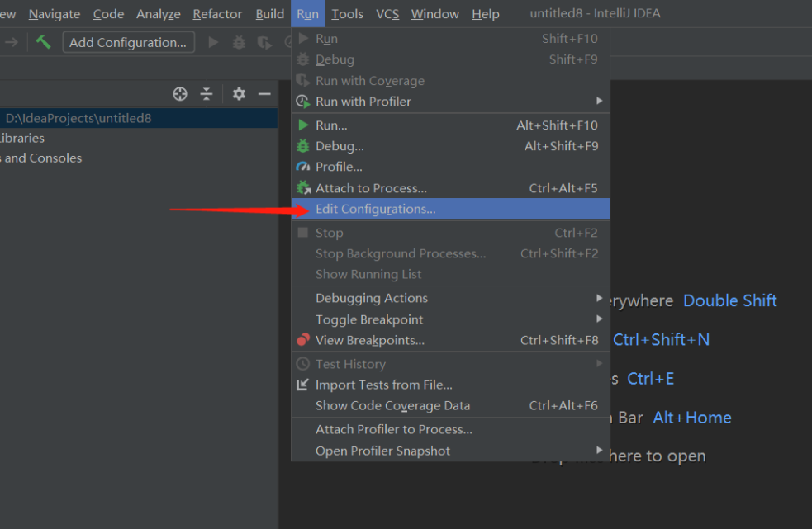This screenshot has width=812, height=529.
Task: Click the profiler icon beside Run with Profiler
Action: (x=303, y=102)
